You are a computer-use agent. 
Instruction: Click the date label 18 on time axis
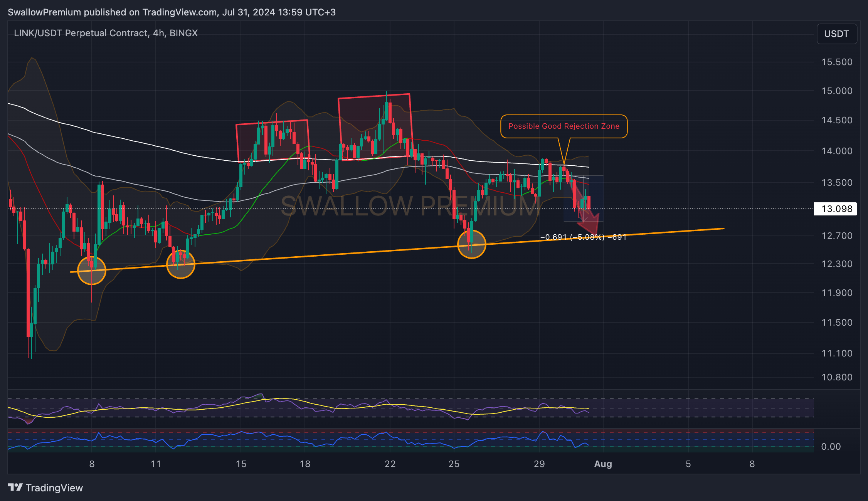305,464
